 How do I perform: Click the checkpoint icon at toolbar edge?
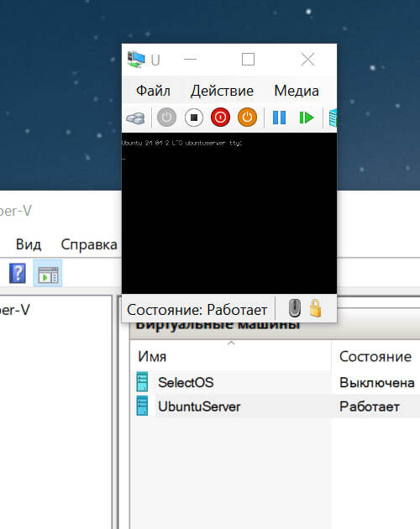click(x=333, y=118)
